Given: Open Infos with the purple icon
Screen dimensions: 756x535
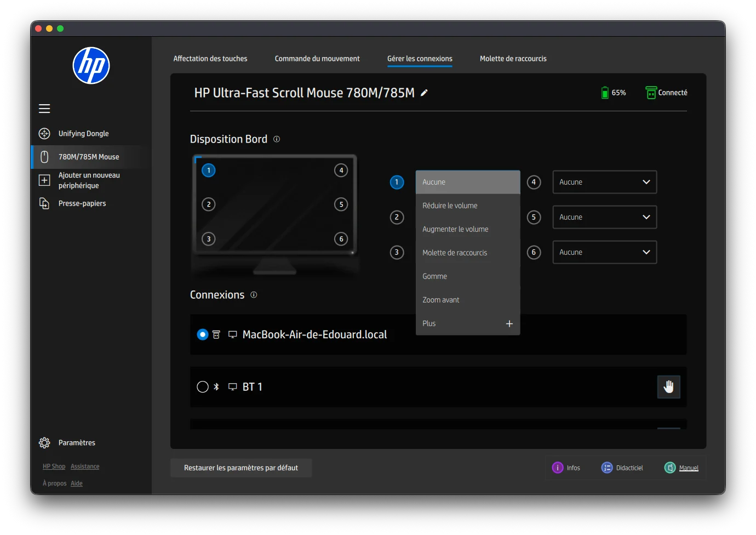Looking at the screenshot, I should (x=558, y=468).
